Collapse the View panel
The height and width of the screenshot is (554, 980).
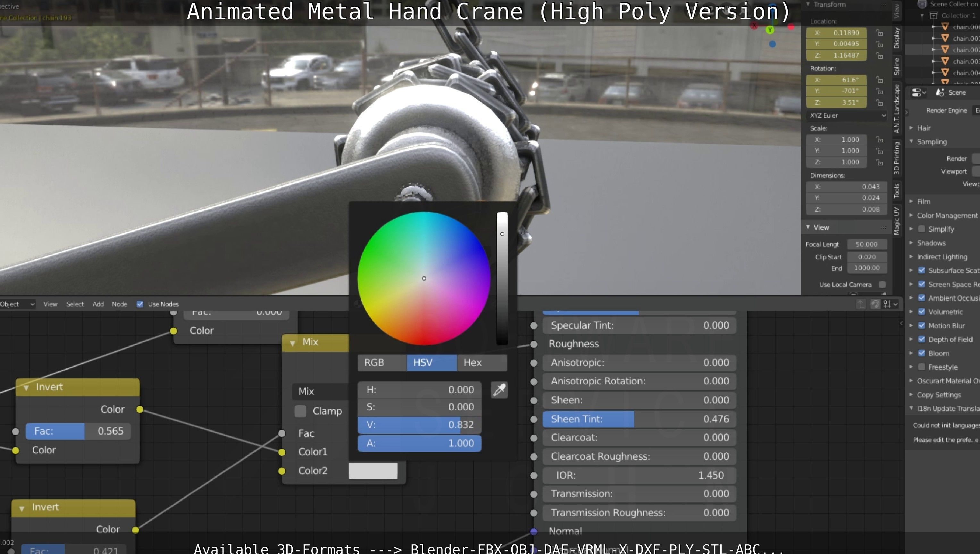808,227
